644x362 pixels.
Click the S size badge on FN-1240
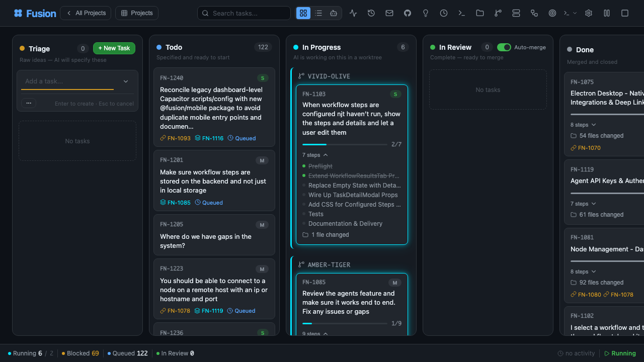coord(263,78)
